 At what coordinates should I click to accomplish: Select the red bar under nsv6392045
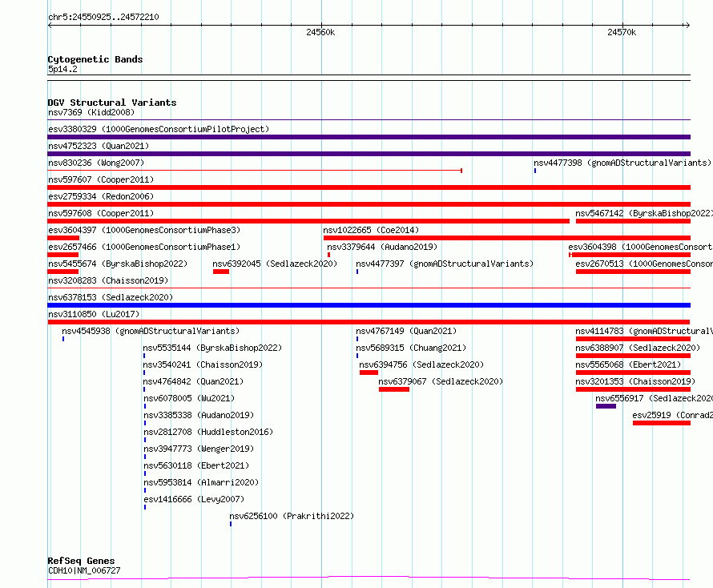[x=221, y=272]
